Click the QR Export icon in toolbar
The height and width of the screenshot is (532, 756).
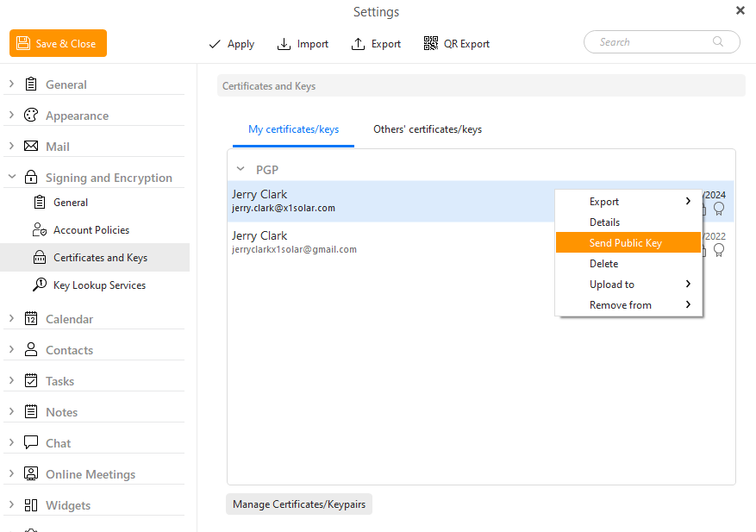(x=431, y=44)
